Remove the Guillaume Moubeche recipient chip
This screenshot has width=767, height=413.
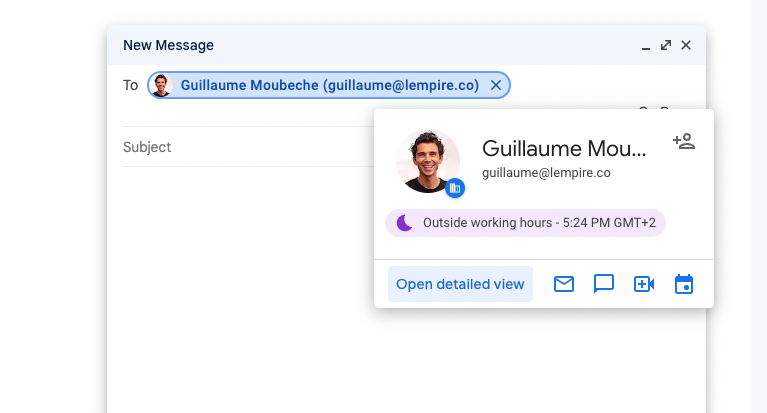(x=496, y=86)
